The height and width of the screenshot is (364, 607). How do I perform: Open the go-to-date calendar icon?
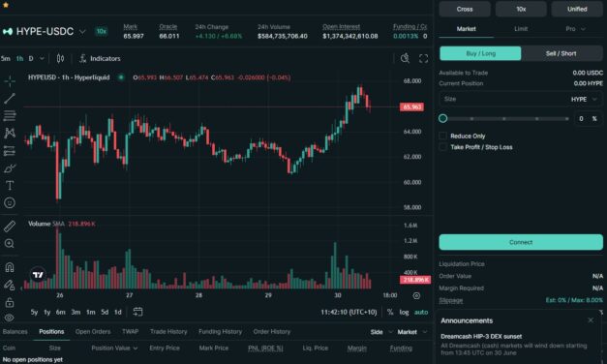pyautogui.click(x=137, y=312)
